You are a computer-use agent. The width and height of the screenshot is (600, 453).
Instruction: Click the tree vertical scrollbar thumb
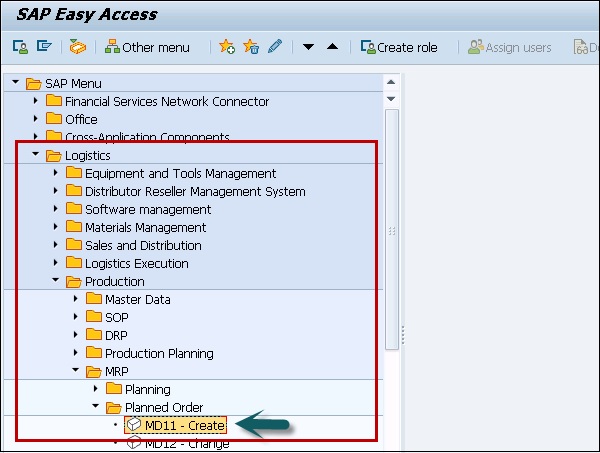pos(392,230)
